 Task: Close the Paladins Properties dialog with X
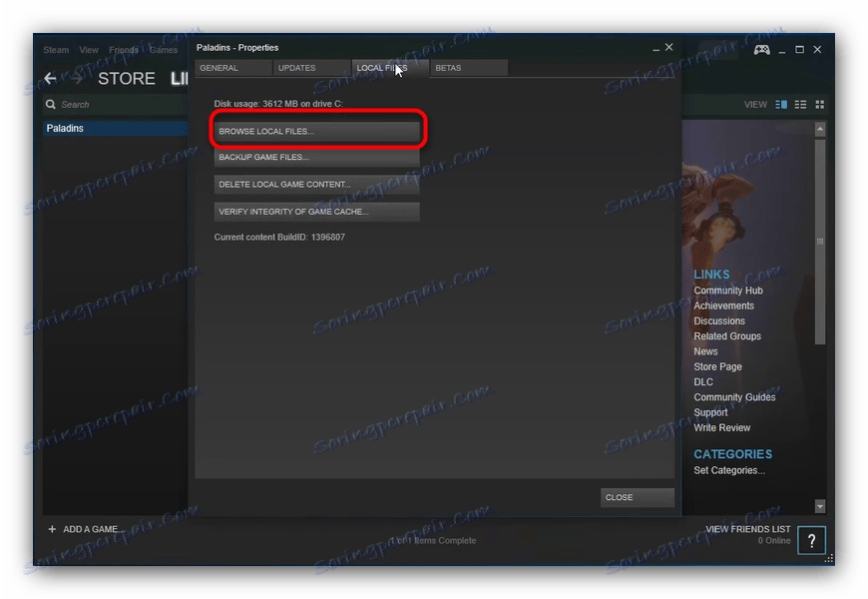coord(668,48)
